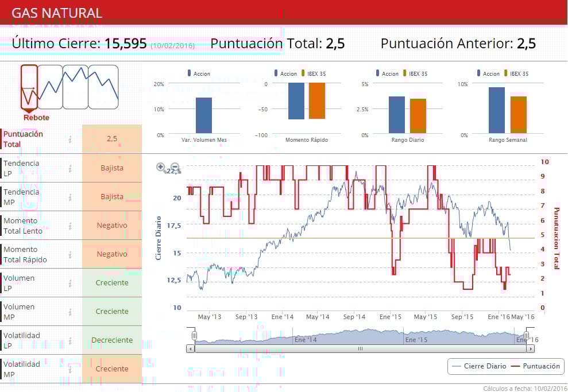Open info icon for Volumen MP
The height and width of the screenshot is (392, 568).
[x=70, y=312]
